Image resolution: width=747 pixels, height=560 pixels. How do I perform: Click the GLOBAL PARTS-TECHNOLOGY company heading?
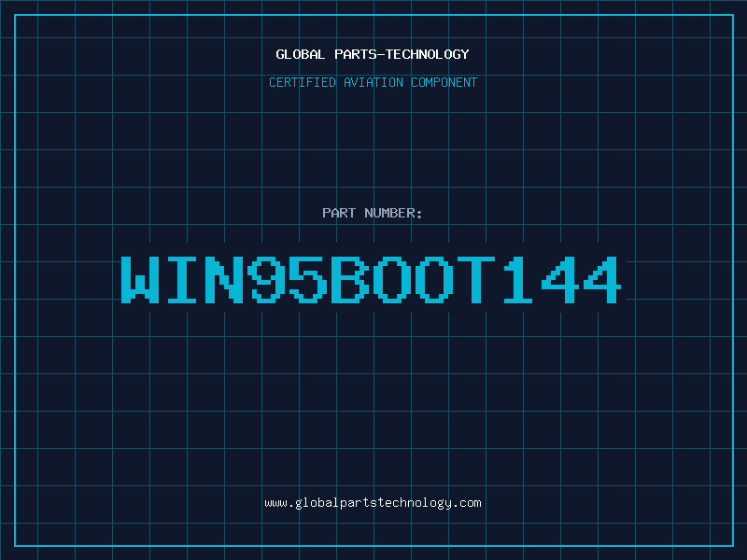[x=373, y=54]
